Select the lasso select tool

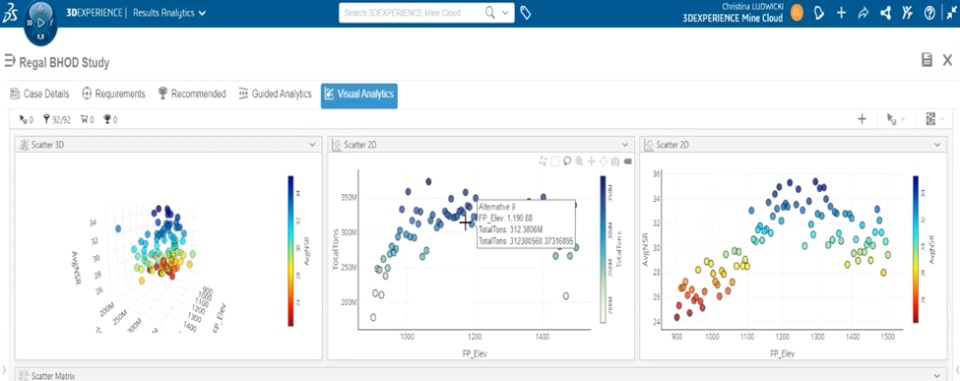pos(567,161)
